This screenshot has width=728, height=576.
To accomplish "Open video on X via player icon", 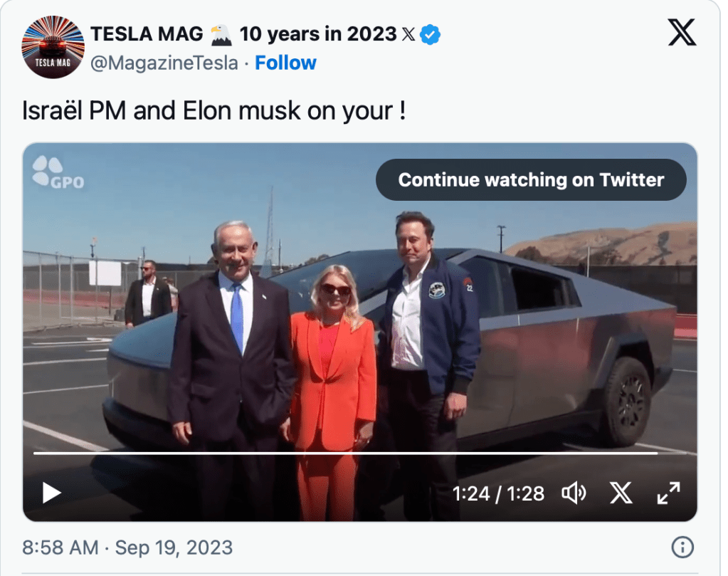I will (621, 493).
